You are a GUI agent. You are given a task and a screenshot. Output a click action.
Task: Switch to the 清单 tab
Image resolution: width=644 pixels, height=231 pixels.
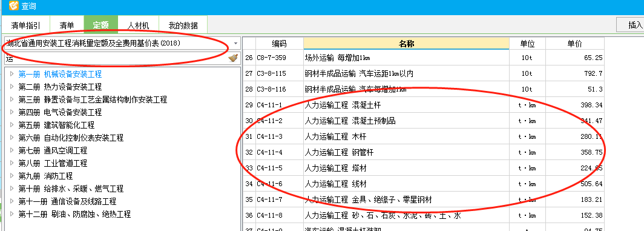tap(67, 25)
